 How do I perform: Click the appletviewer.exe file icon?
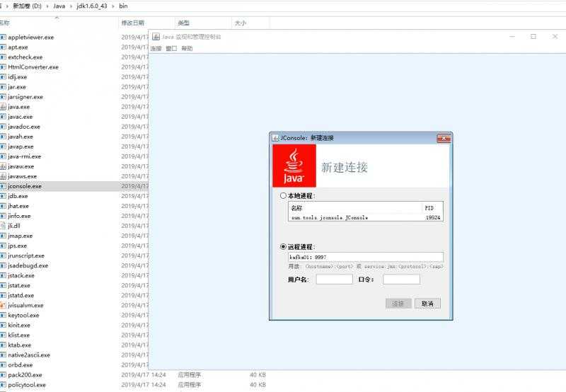(4, 38)
